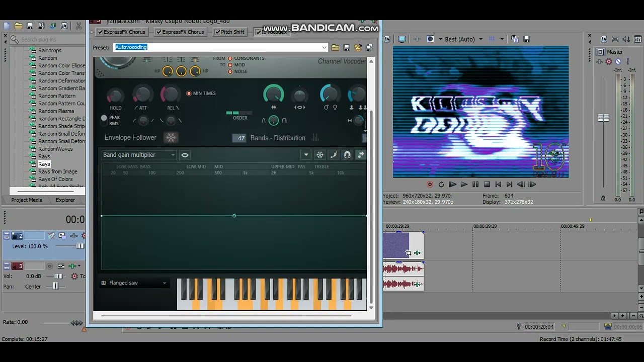Click the loop playback icon under preview
Viewport: 644px width, 362px height.
tap(441, 185)
